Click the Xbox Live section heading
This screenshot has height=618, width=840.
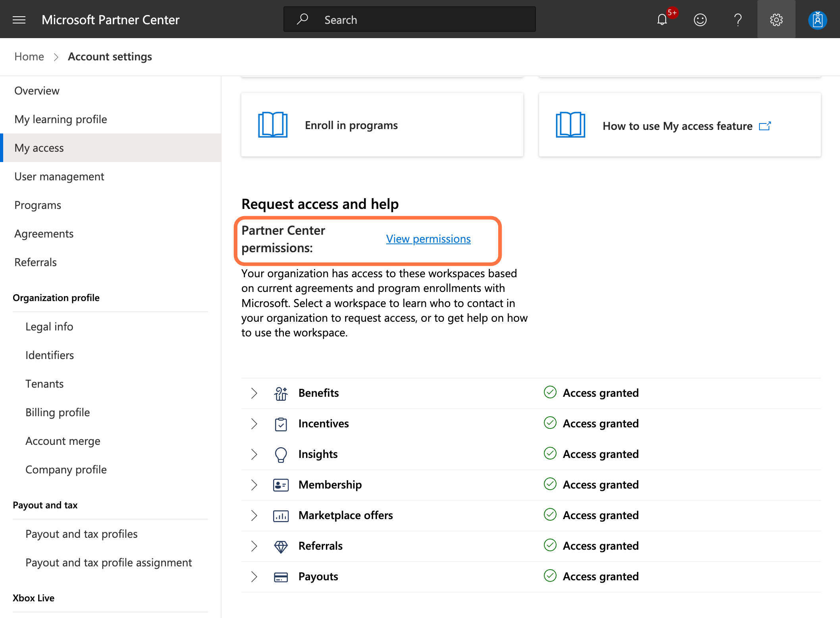point(33,598)
